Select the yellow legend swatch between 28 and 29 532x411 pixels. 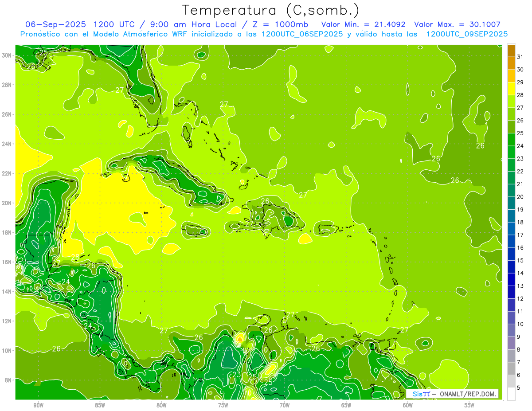511,89
